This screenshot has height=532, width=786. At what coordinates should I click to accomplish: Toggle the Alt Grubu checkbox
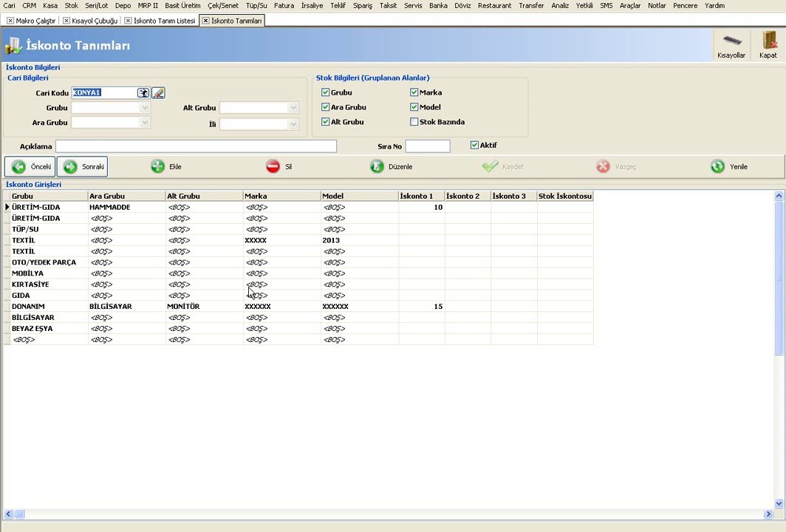(325, 121)
